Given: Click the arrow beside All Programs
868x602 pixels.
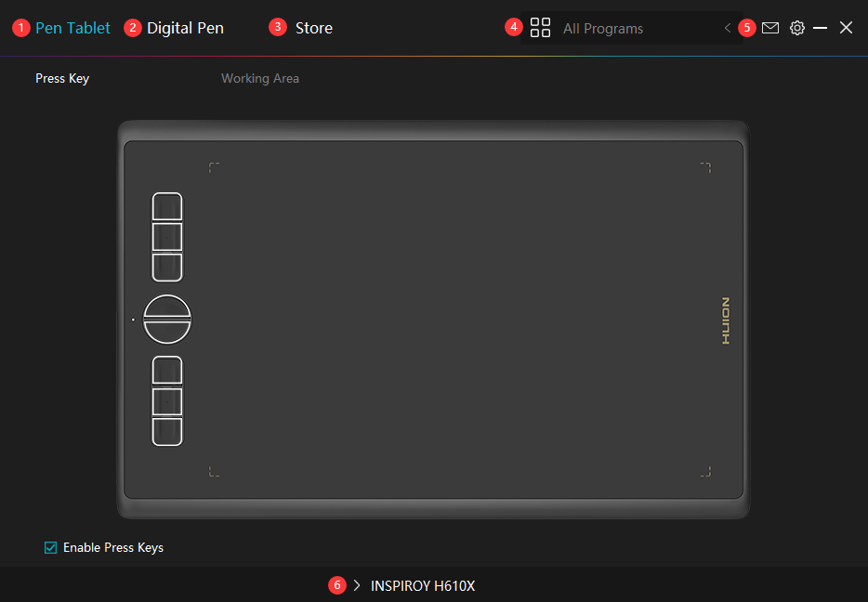Looking at the screenshot, I should (x=727, y=29).
